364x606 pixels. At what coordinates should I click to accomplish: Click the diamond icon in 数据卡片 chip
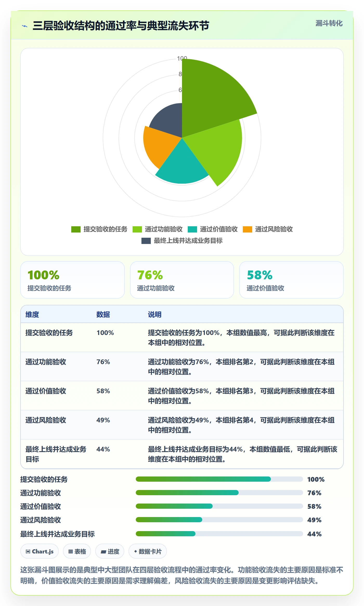tap(135, 551)
